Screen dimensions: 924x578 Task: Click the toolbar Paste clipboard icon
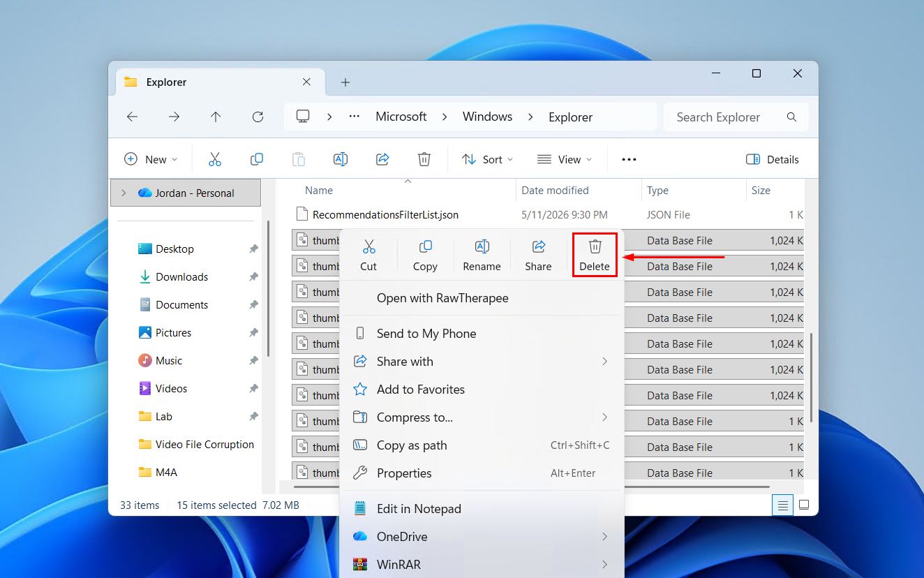[299, 159]
